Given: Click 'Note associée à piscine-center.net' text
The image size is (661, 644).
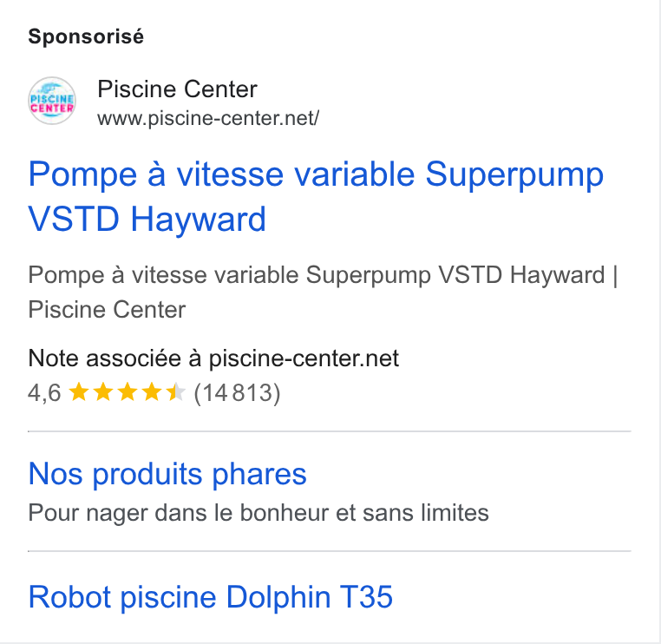Looking at the screenshot, I should point(213,358).
